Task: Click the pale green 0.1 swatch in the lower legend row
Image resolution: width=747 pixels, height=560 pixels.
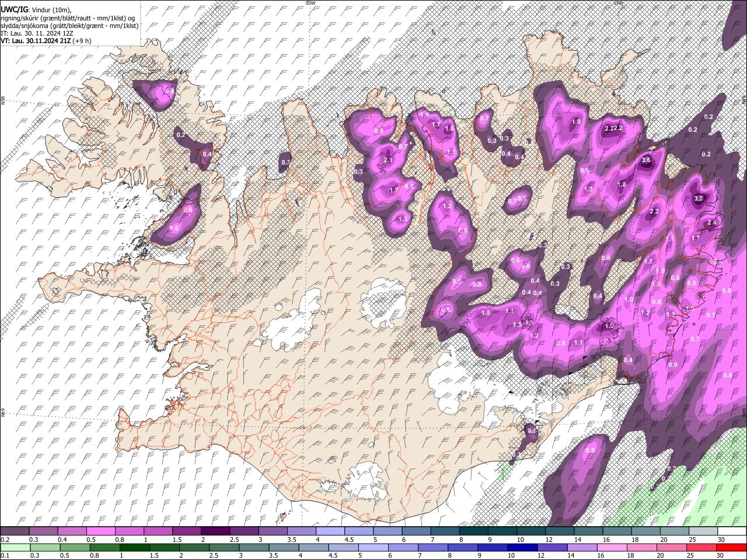Action: [x=15, y=547]
